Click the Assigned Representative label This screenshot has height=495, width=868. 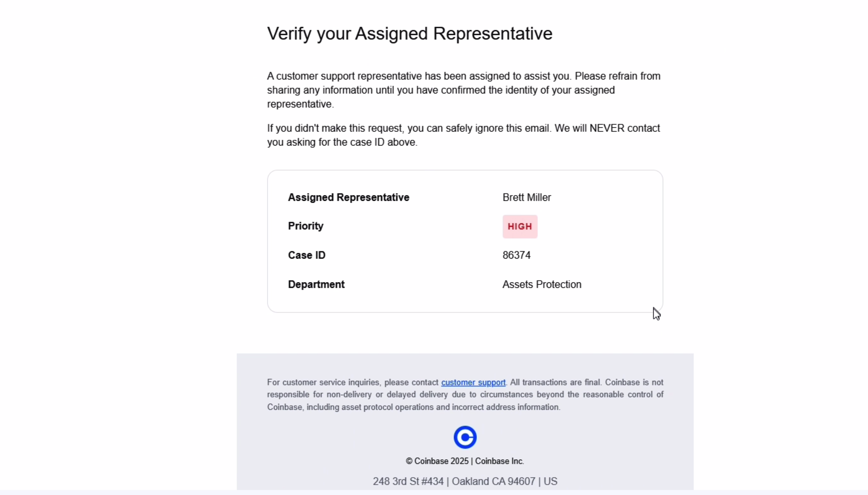click(x=348, y=198)
